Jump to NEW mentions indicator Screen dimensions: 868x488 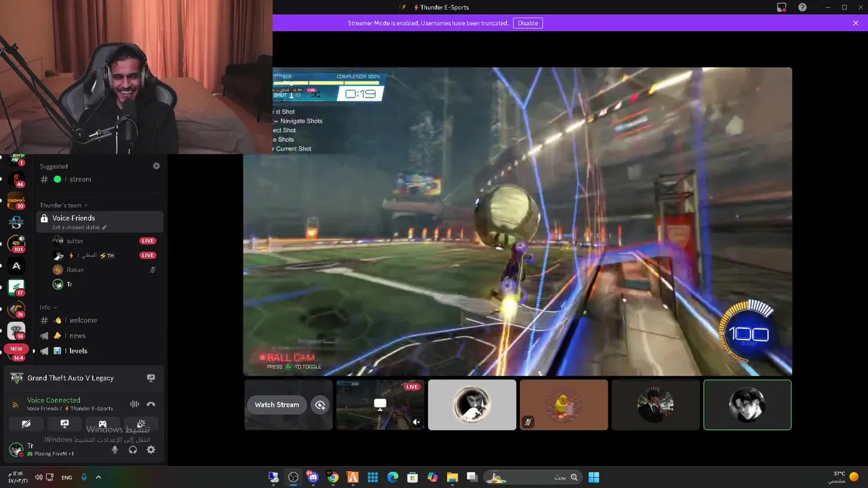tap(16, 349)
